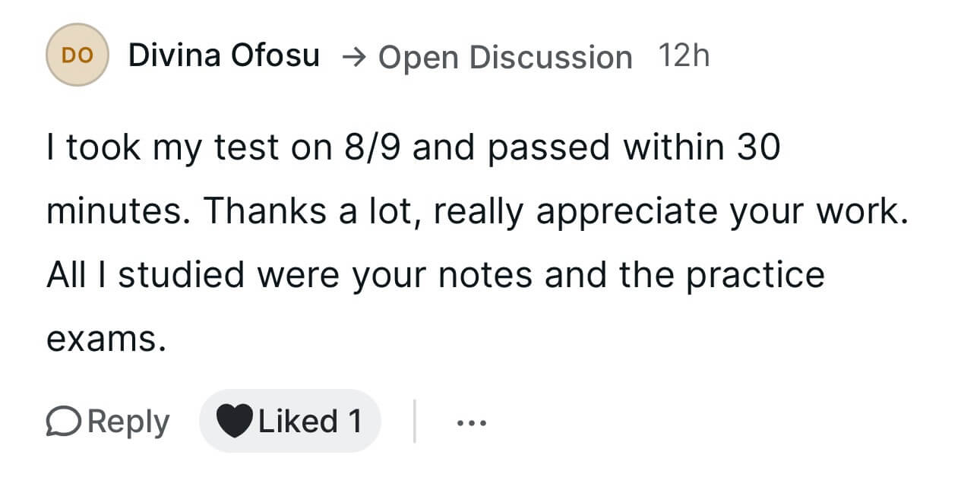Click the word 'practice' in the comment
This screenshot has width=980, height=493.
tap(755, 275)
